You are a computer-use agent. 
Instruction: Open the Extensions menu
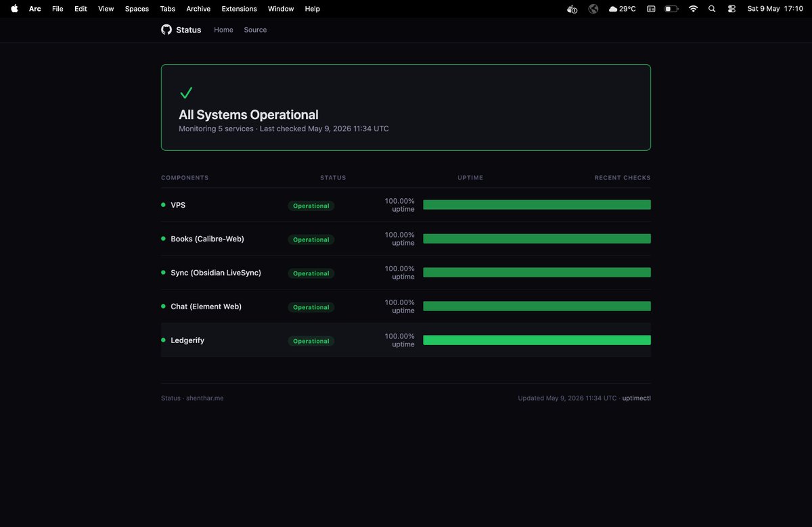point(240,9)
